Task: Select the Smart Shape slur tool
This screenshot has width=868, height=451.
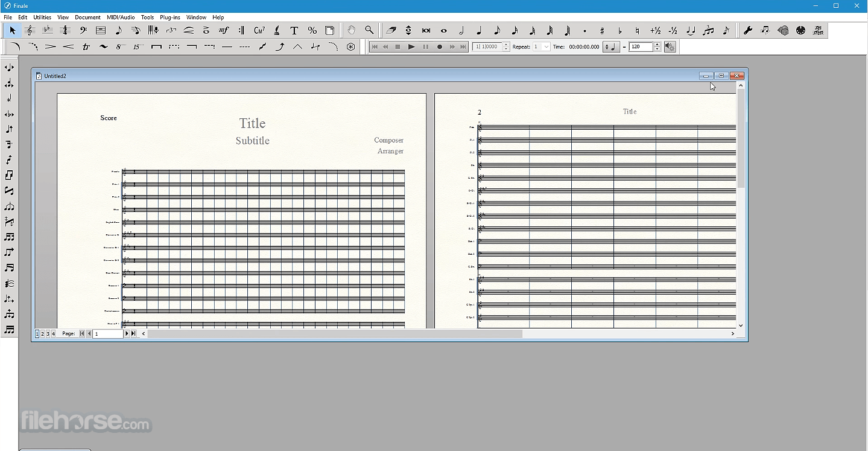Action: tap(189, 30)
